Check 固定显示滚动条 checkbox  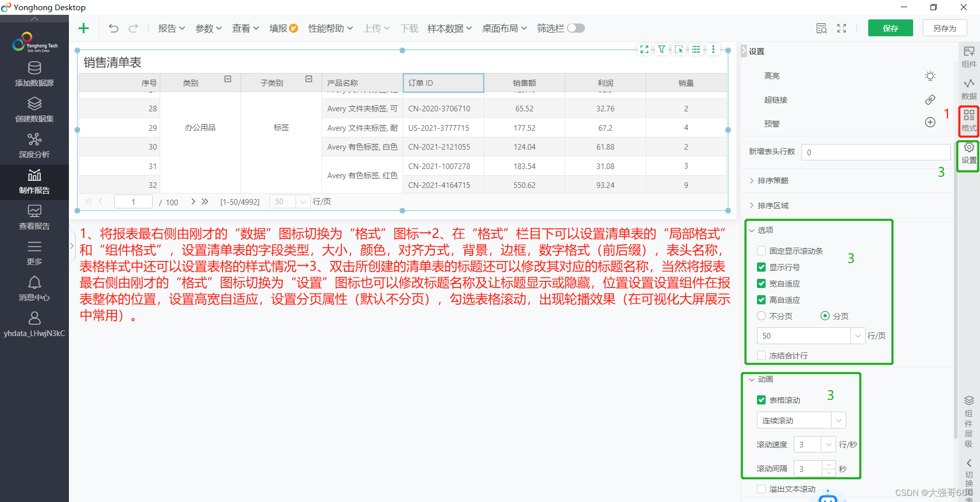pos(761,251)
